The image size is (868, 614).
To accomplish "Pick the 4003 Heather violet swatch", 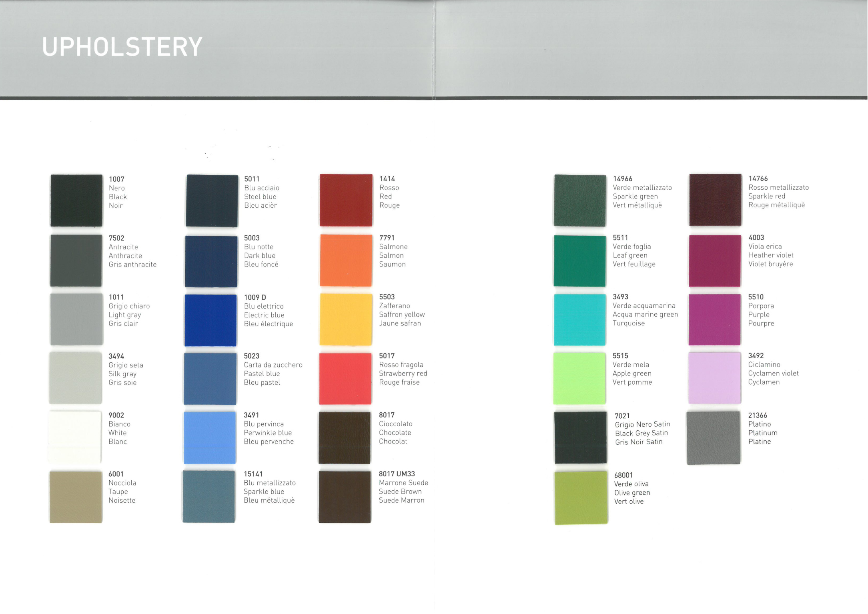I will point(715,261).
